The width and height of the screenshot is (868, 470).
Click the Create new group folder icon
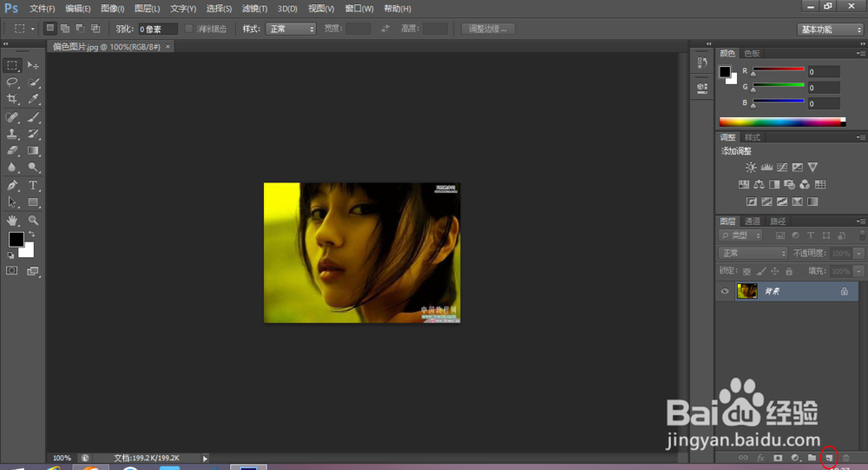812,458
